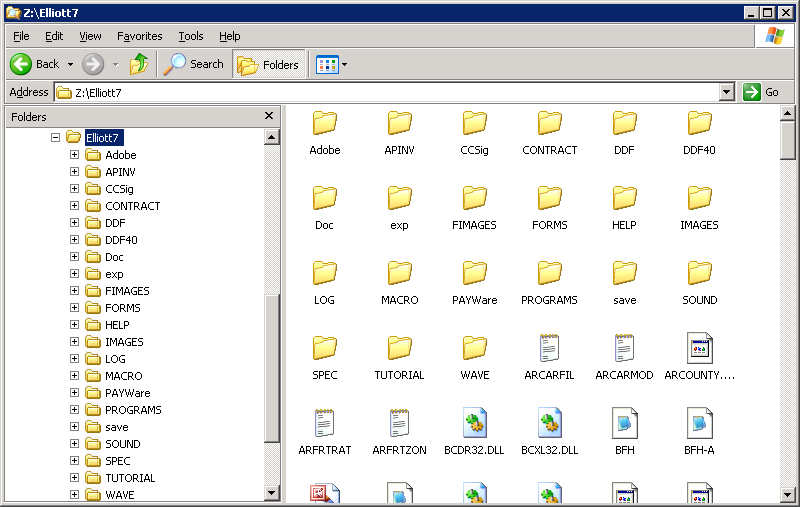Go back with the green Back arrow
The height and width of the screenshot is (507, 800).
(x=21, y=64)
